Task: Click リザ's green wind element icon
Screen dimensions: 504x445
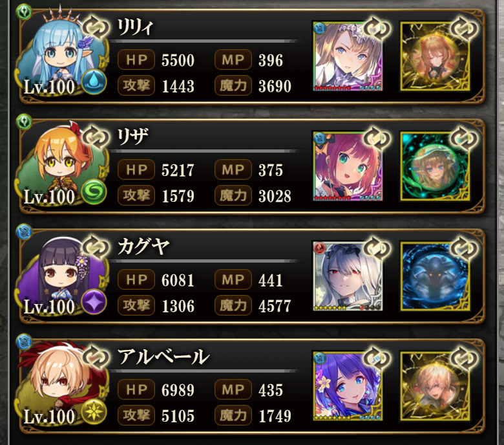Action: [x=94, y=192]
